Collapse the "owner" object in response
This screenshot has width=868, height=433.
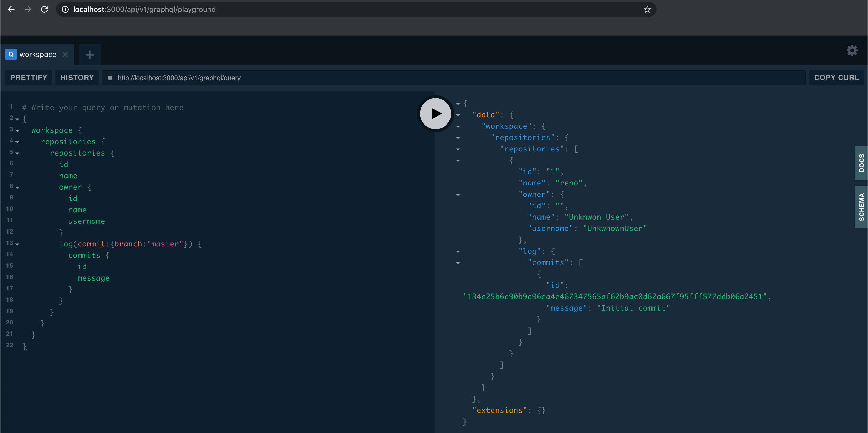pos(458,195)
